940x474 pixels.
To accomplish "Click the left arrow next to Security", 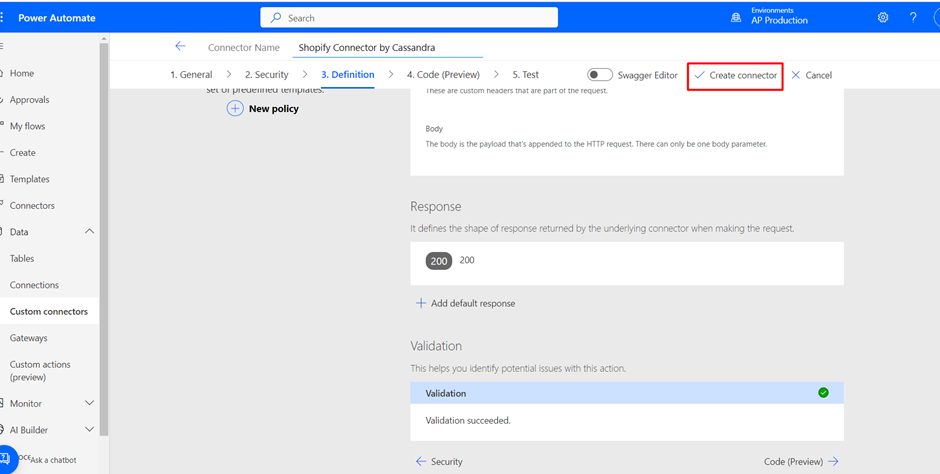I will (x=421, y=461).
